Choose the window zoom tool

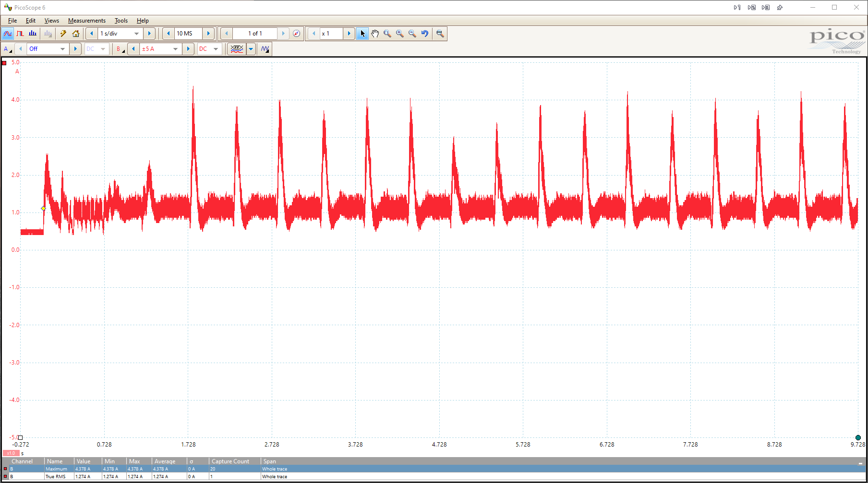(387, 34)
